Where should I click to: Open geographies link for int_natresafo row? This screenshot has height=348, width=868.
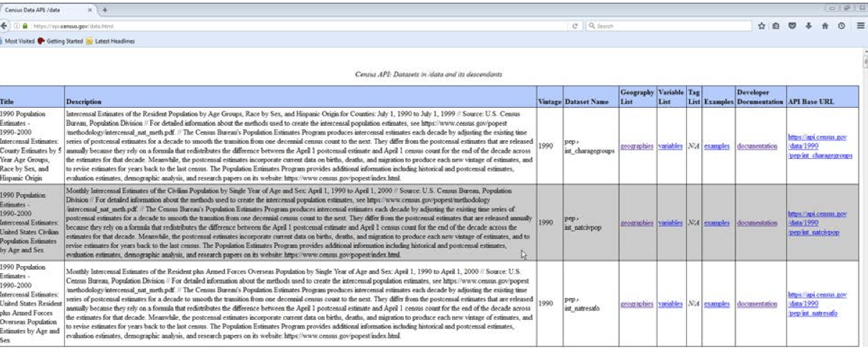click(637, 304)
